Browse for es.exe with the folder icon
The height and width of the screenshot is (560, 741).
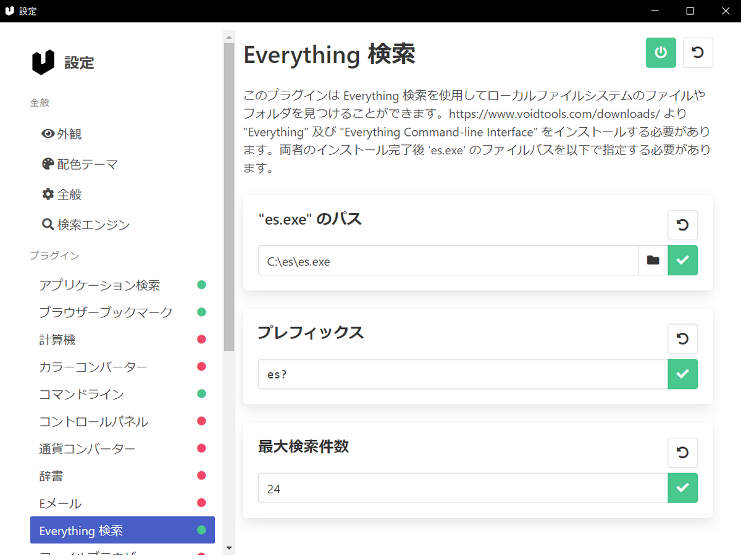coord(653,261)
